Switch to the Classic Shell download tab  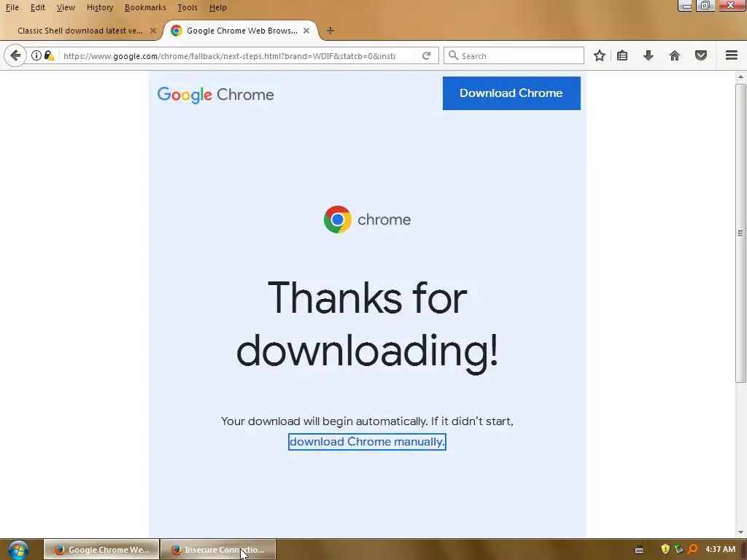(x=80, y=31)
